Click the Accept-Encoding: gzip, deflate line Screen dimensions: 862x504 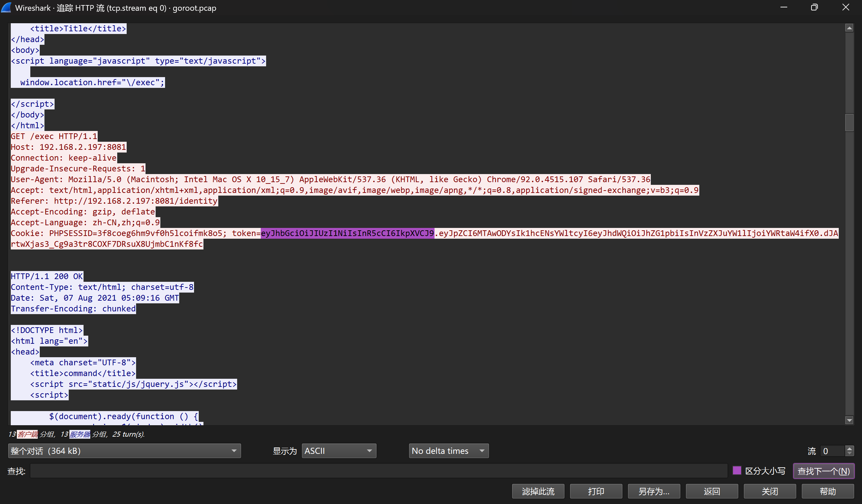[x=83, y=212]
